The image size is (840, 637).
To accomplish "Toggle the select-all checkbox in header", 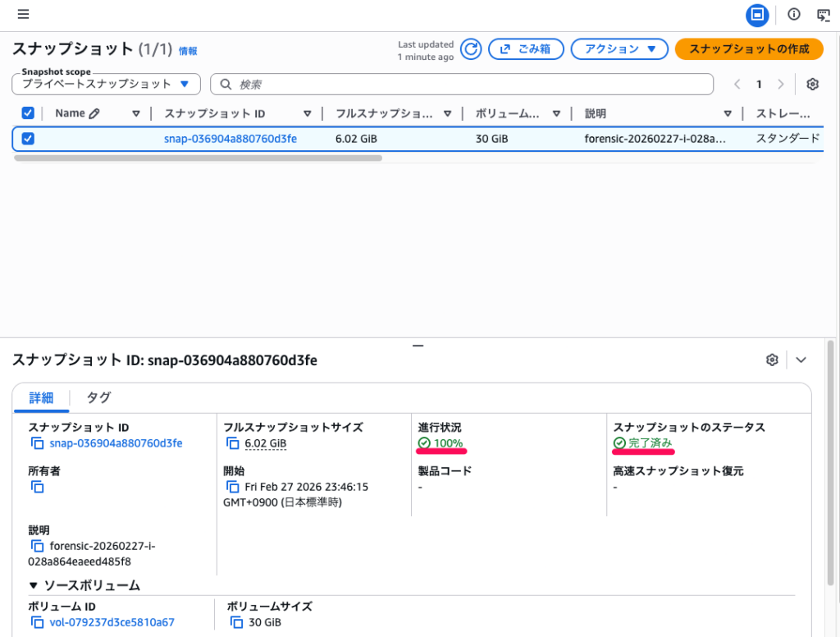I will (x=28, y=113).
